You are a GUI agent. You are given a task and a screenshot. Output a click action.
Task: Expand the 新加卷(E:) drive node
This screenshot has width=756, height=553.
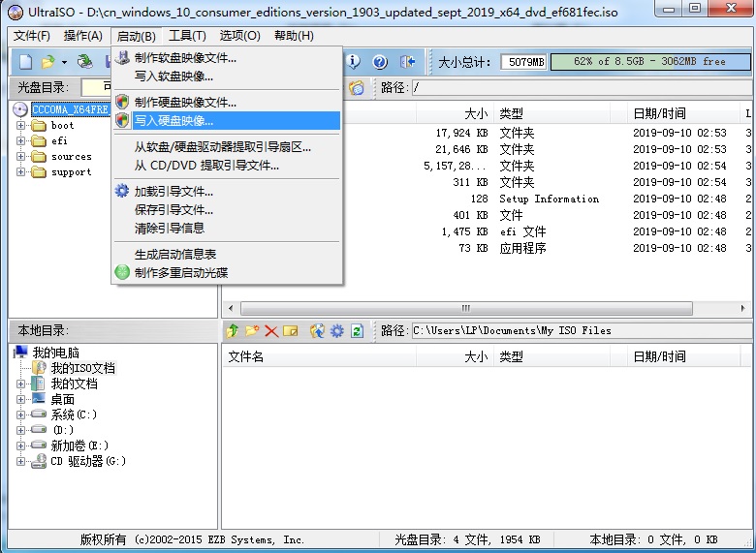click(x=20, y=445)
